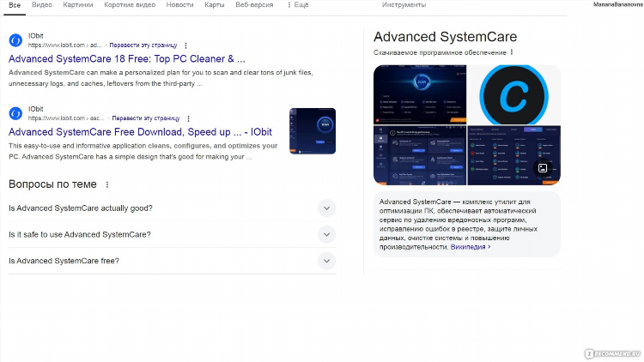Switch to the Картинки tab
Viewport: 644px width, 362px height.
(78, 5)
